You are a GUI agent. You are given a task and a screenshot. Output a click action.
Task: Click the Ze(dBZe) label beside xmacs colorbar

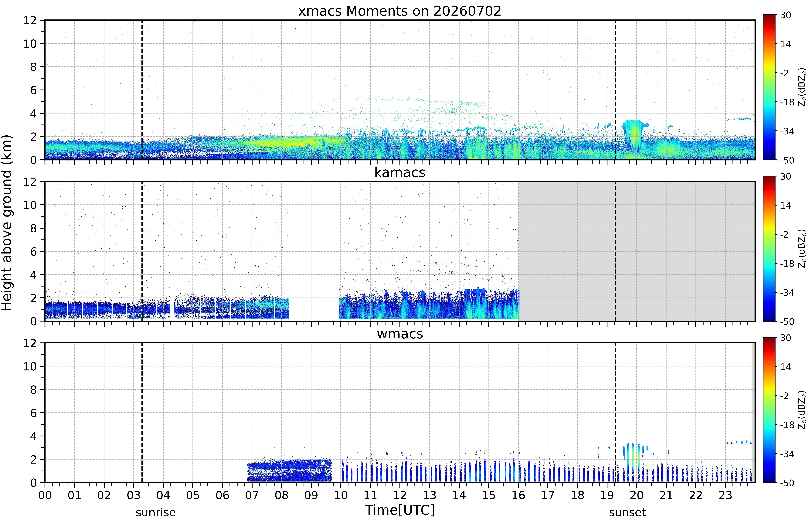tap(802, 87)
